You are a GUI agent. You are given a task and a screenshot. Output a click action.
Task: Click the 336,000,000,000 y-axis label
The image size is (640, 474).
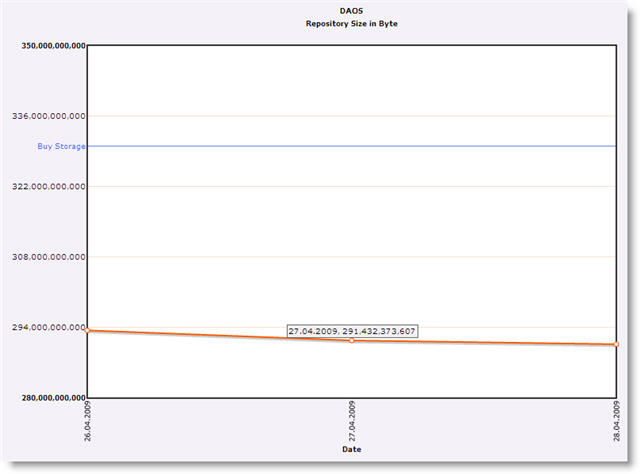46,116
